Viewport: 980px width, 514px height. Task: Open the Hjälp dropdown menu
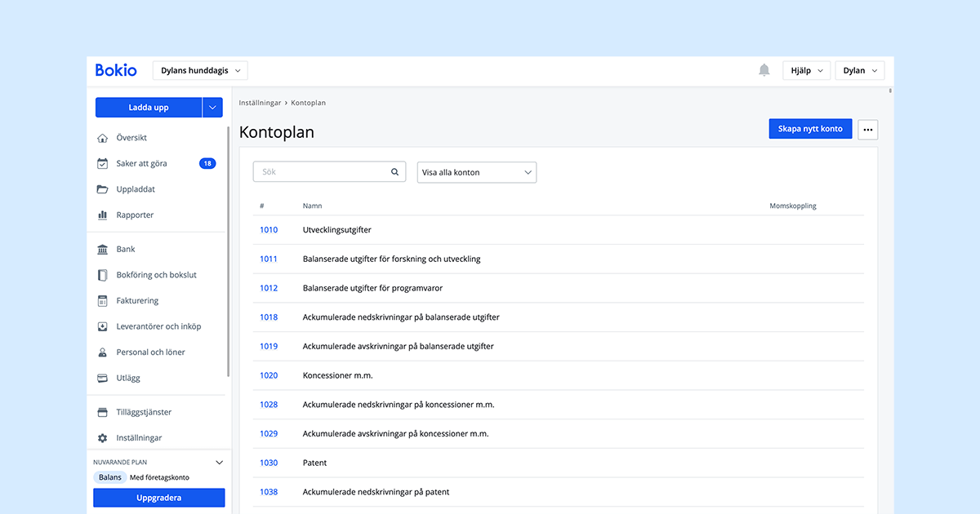[806, 71]
